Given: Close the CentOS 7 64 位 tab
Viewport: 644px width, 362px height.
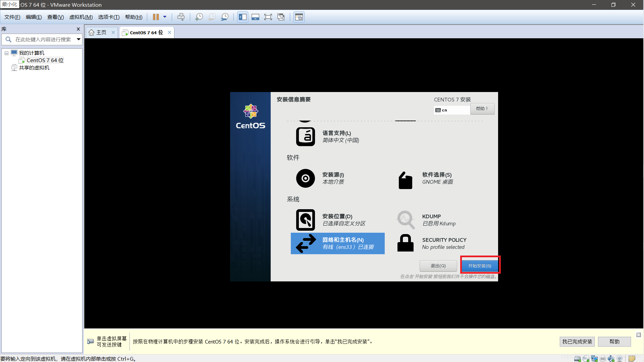Looking at the screenshot, I should click(170, 33).
